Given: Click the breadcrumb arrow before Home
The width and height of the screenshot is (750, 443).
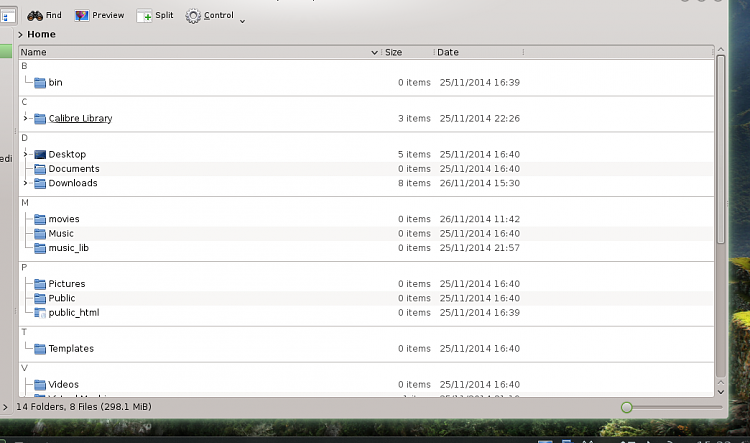Looking at the screenshot, I should click(x=20, y=34).
